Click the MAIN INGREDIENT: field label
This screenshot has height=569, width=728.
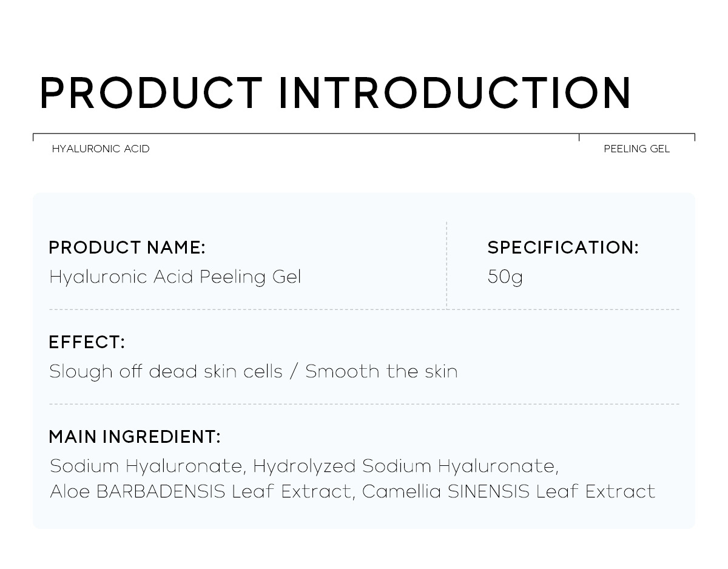click(134, 437)
